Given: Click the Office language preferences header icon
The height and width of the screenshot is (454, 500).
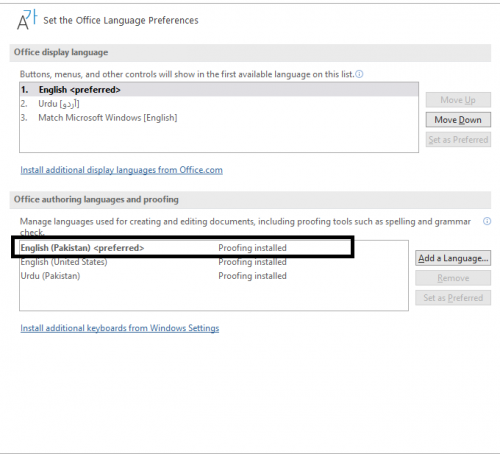Looking at the screenshot, I should coord(27,20).
